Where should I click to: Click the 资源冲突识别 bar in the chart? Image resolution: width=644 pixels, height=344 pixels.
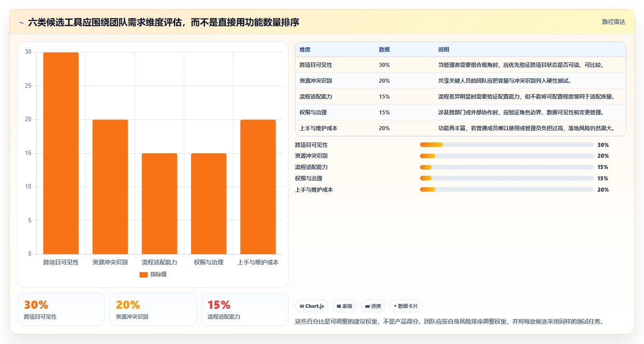pos(110,187)
